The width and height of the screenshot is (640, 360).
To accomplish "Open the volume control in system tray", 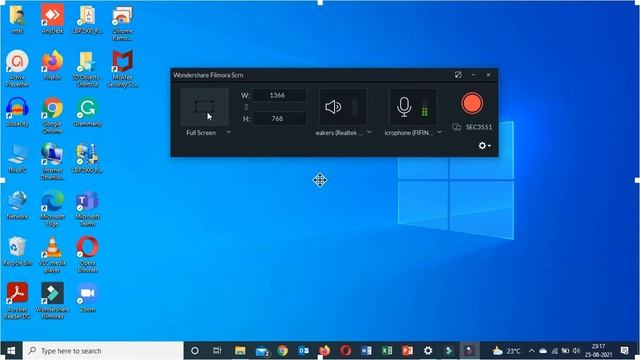I will click(576, 351).
